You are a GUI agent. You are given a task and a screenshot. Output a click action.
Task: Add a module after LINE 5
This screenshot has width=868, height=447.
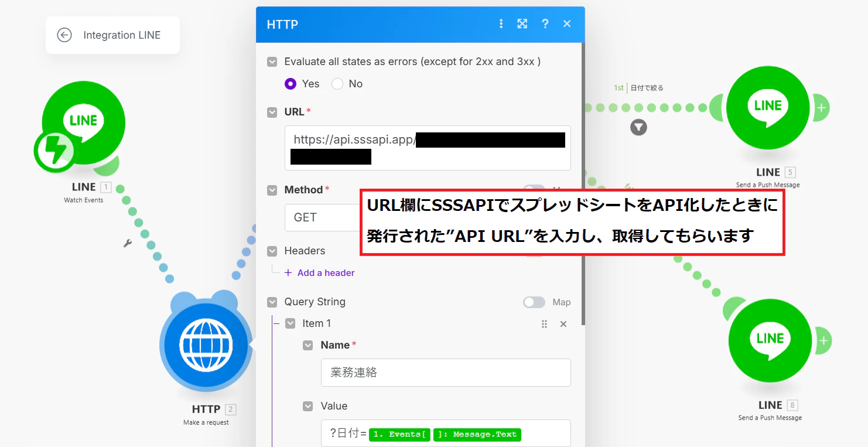[x=821, y=108]
